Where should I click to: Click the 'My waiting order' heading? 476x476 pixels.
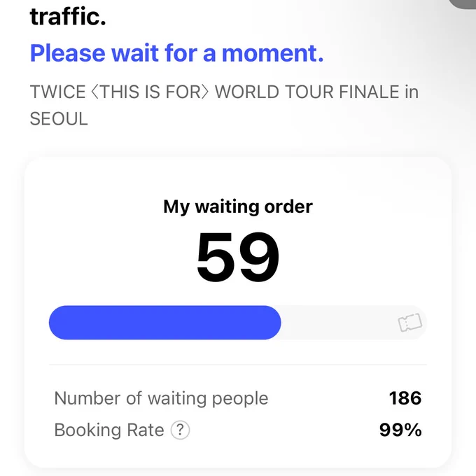coord(238,206)
